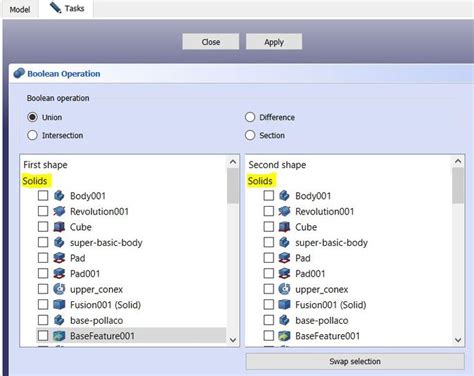Image resolution: width=474 pixels, height=376 pixels.
Task: Click Second shape list scroll up arrow
Action: pos(458,162)
